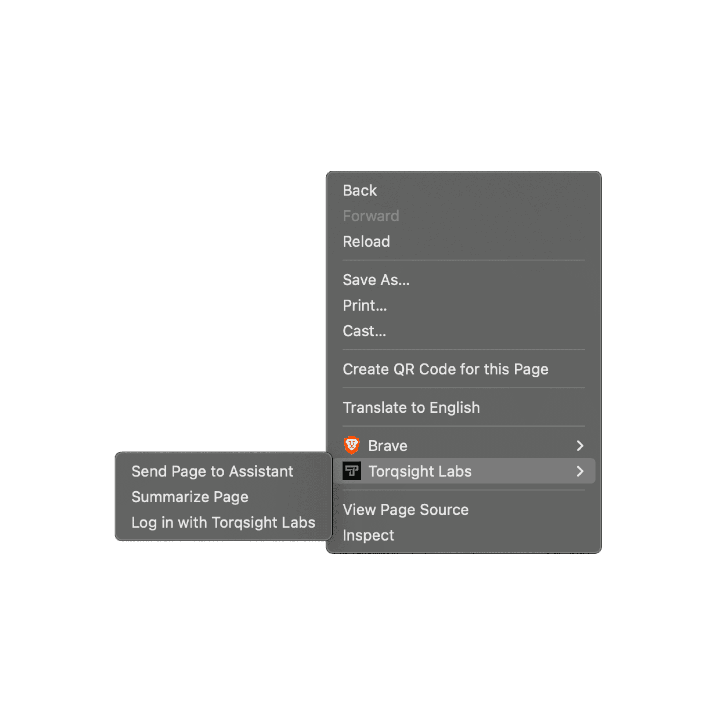Open the Print... option
The height and width of the screenshot is (728, 728).
coord(464,305)
